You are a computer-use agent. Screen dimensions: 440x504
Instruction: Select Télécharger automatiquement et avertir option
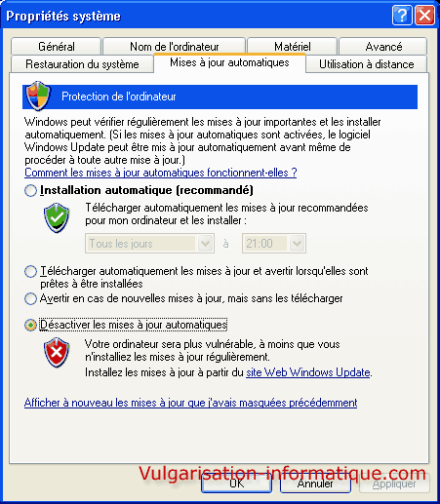click(x=30, y=271)
